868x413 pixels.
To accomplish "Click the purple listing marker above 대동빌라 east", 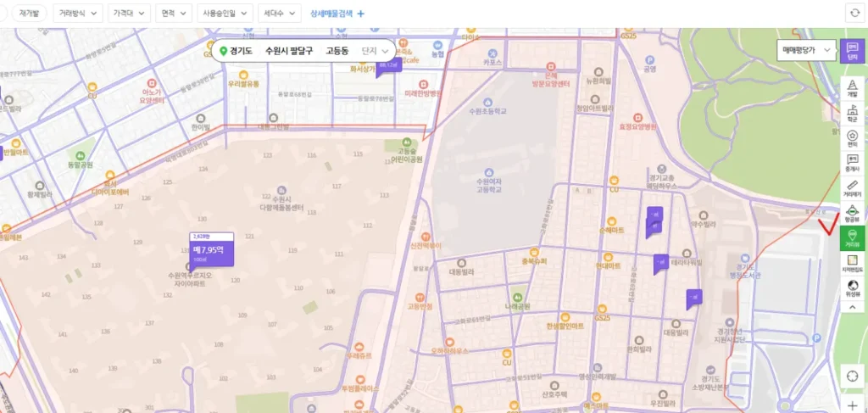I will [x=693, y=299].
